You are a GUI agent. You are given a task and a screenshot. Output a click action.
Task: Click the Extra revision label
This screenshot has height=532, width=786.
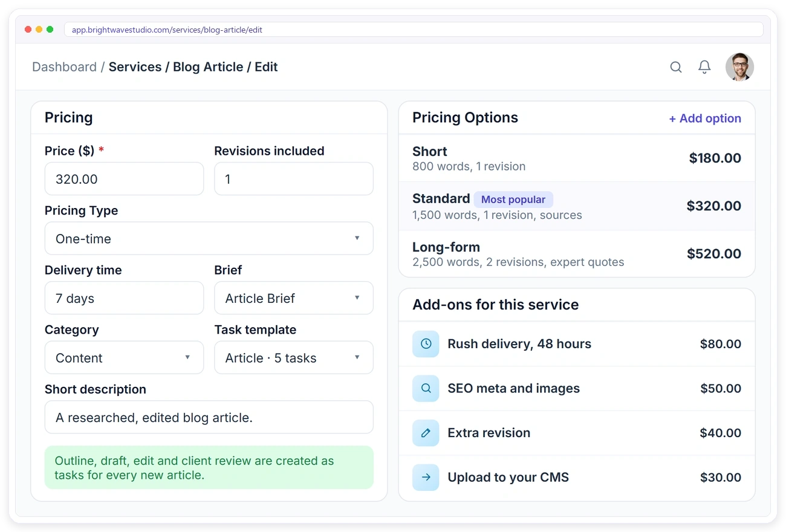point(489,433)
